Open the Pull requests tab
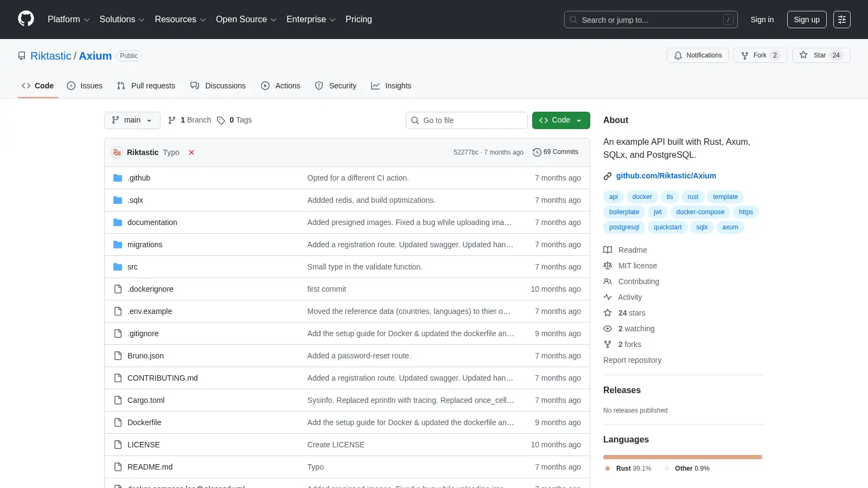 click(x=146, y=86)
